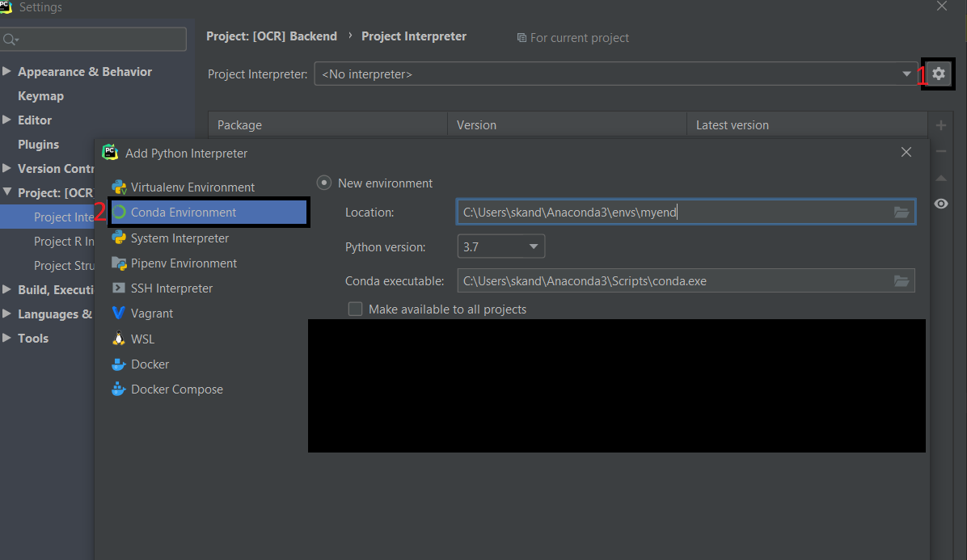Click Project: [OCR] Backend breadcrumb
The width and height of the screenshot is (967, 560).
(272, 36)
